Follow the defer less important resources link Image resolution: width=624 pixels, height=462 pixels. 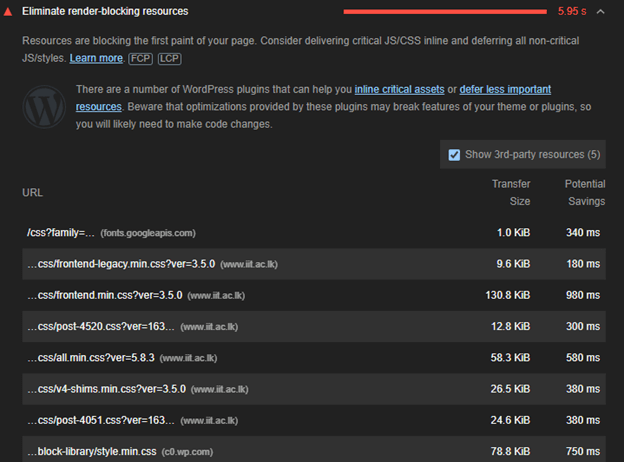coord(505,90)
